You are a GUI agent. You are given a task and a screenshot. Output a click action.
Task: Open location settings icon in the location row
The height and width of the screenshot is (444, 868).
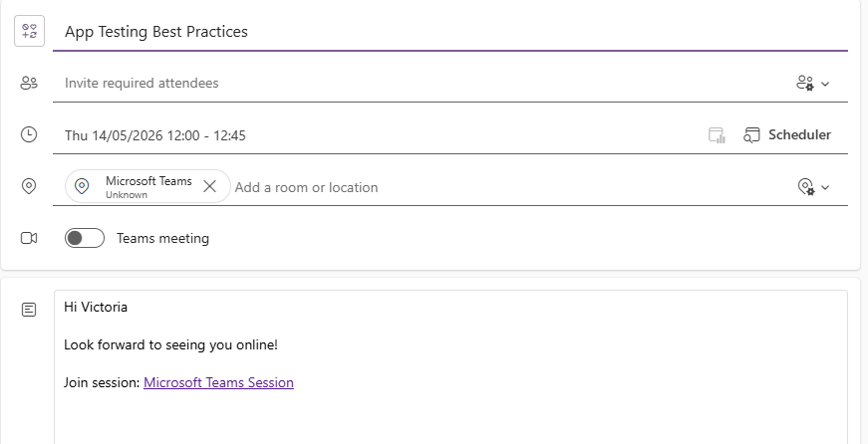point(805,187)
